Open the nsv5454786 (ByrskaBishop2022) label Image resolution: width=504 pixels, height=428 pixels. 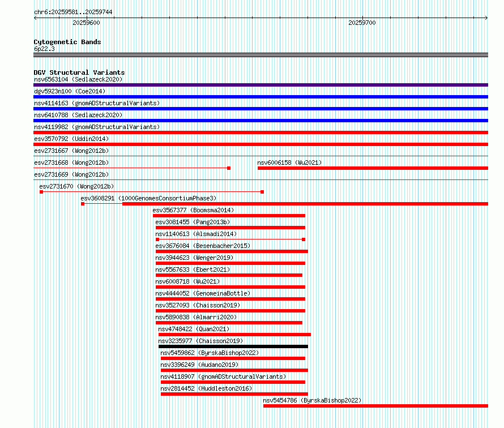click(x=312, y=400)
